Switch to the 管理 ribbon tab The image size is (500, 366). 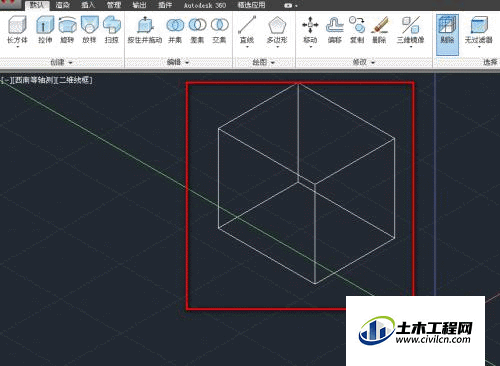[x=114, y=5]
